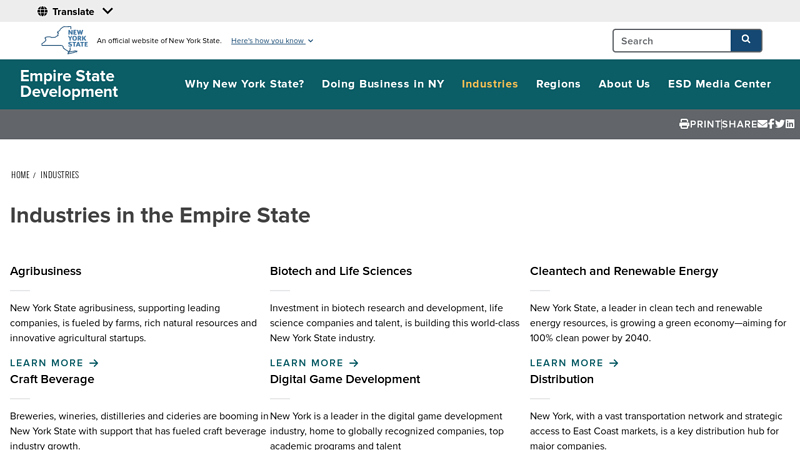Open the Regions menu item
The width and height of the screenshot is (800, 450).
558,84
